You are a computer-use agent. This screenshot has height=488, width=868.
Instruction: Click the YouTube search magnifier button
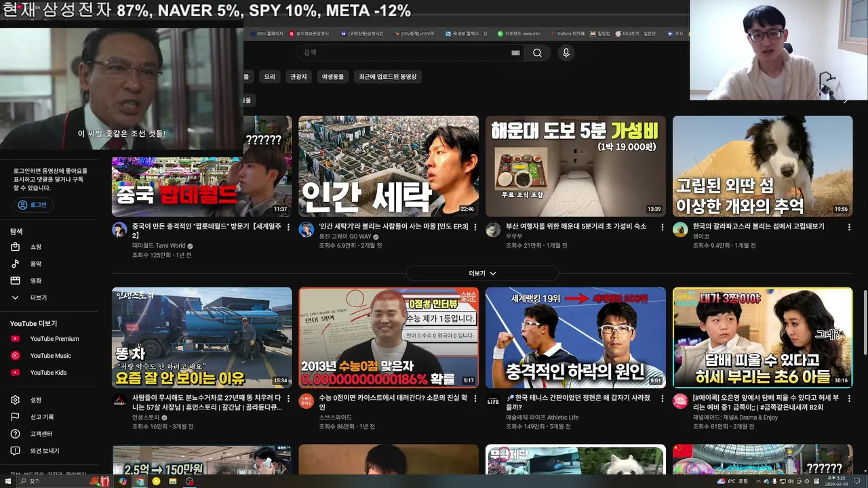[537, 53]
